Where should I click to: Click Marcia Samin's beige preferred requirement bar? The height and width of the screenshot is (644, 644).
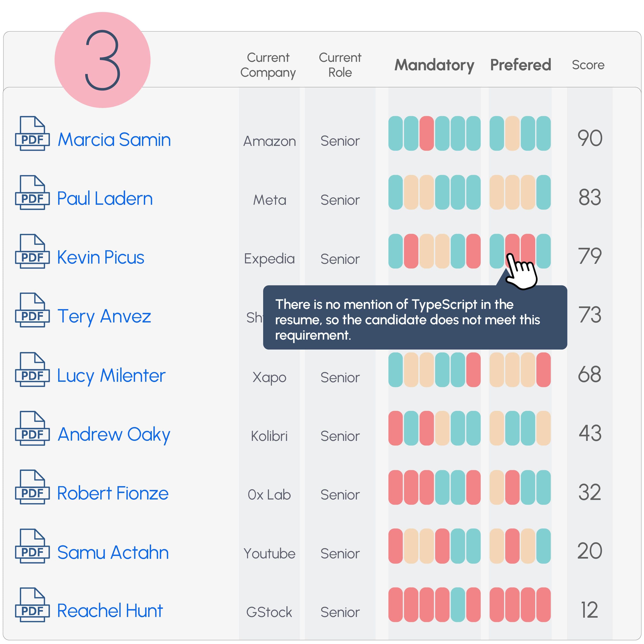512,133
